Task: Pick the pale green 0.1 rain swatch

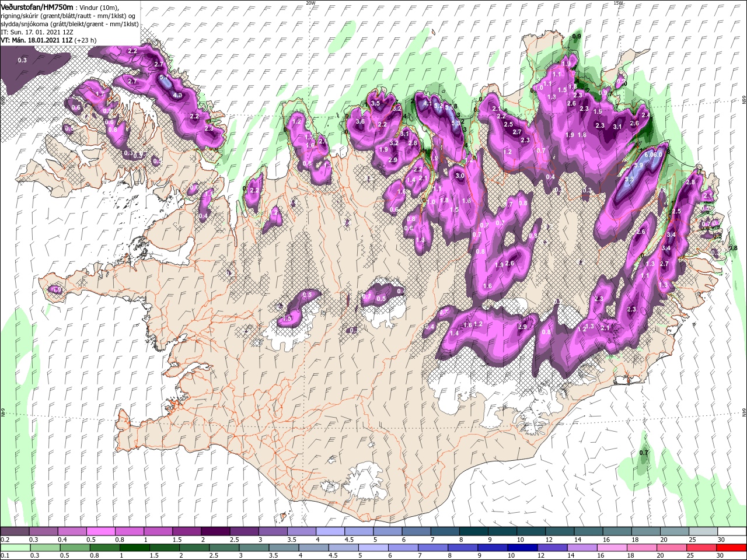Action: [15, 547]
